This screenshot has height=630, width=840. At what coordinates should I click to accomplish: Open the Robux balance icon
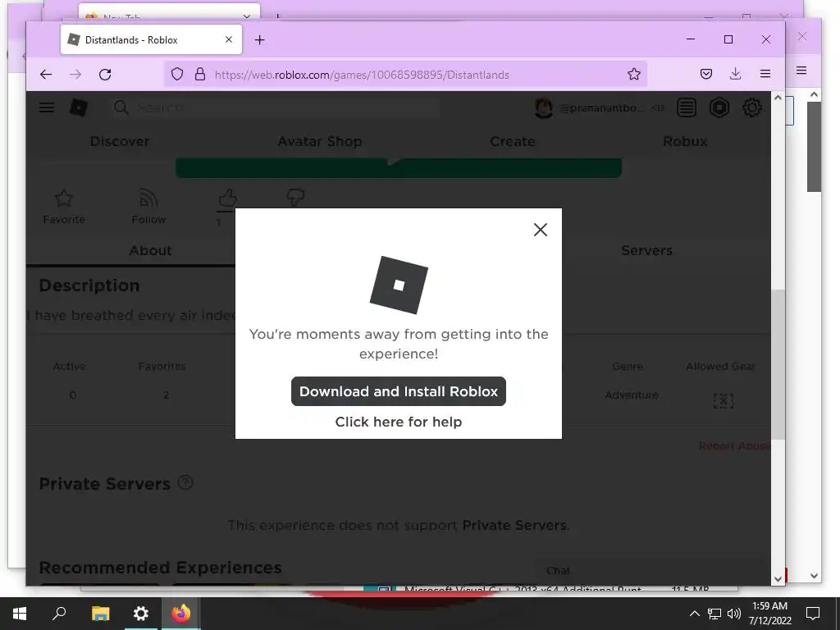[719, 107]
